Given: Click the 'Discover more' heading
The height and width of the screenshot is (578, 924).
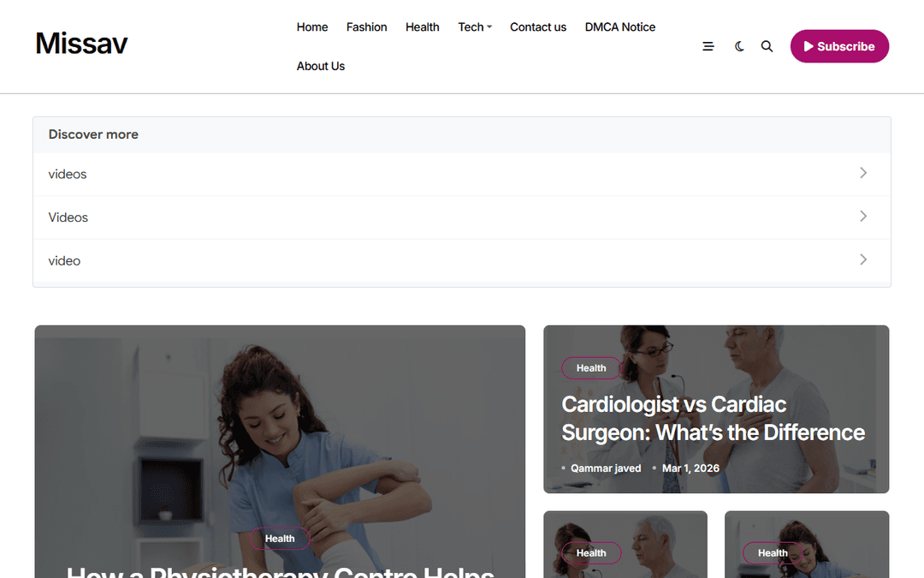Looking at the screenshot, I should click(x=93, y=134).
